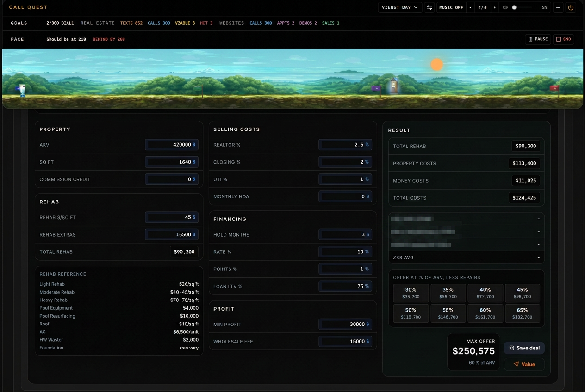Click the ARV input field showing 420000
The image size is (585, 392).
point(172,145)
